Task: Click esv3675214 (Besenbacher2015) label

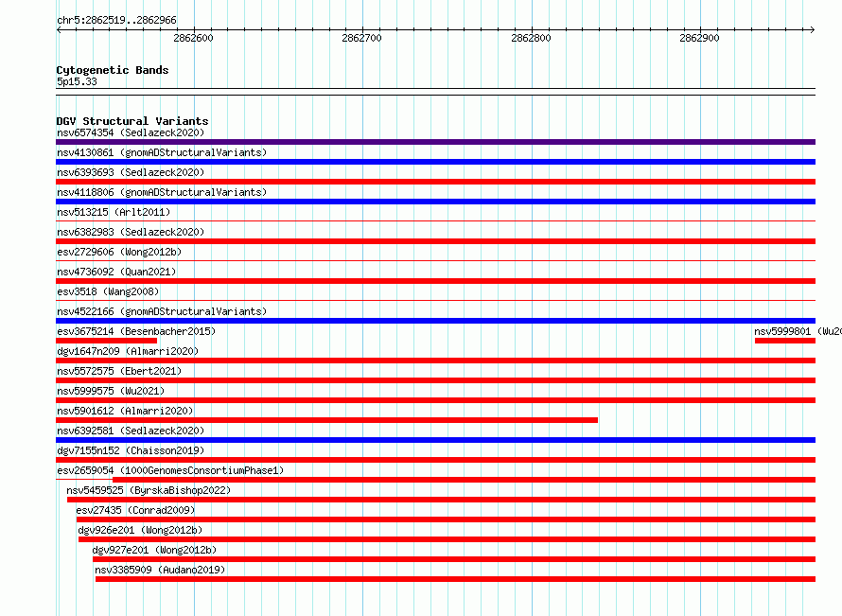Action: [136, 331]
